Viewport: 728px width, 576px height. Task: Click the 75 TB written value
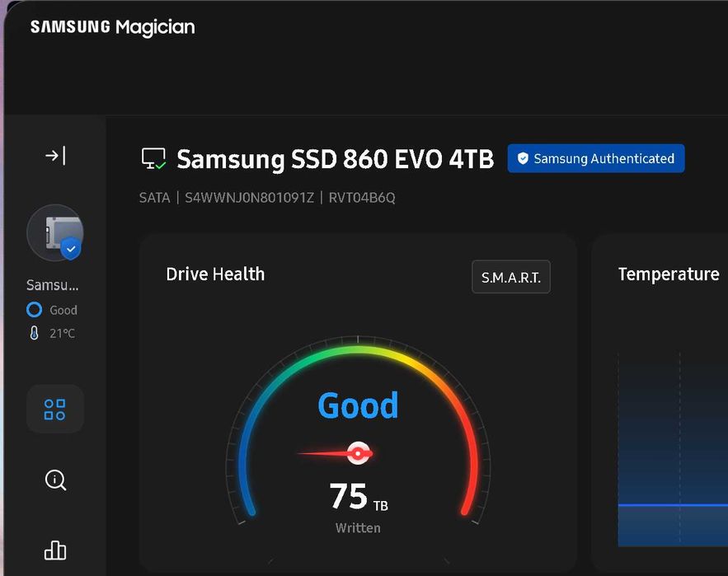pyautogui.click(x=359, y=497)
